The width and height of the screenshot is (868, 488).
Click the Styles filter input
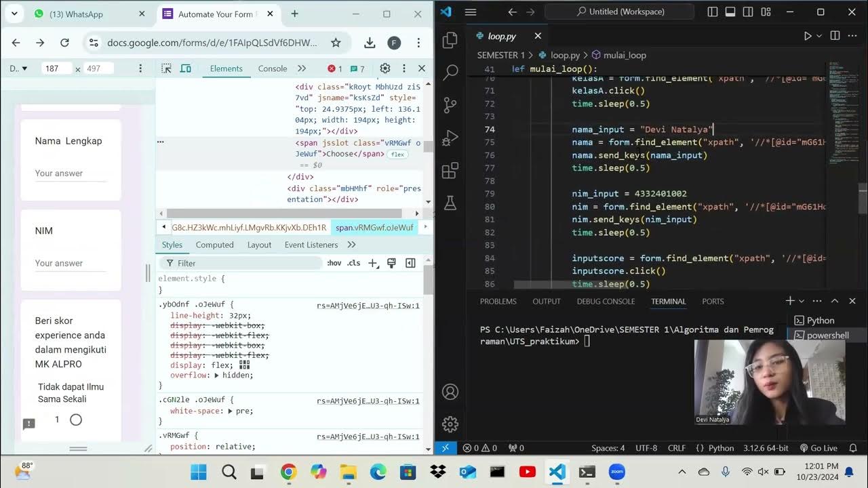click(241, 263)
